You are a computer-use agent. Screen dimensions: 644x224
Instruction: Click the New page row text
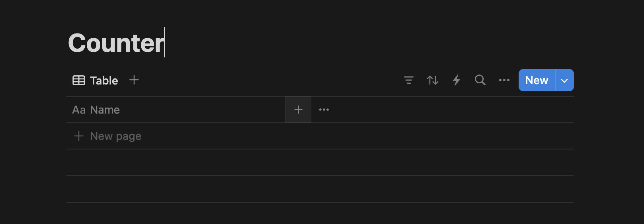pyautogui.click(x=115, y=136)
